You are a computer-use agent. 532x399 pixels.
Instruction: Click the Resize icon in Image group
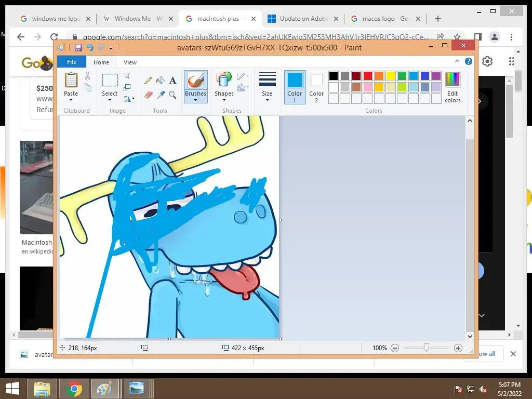[x=127, y=87]
